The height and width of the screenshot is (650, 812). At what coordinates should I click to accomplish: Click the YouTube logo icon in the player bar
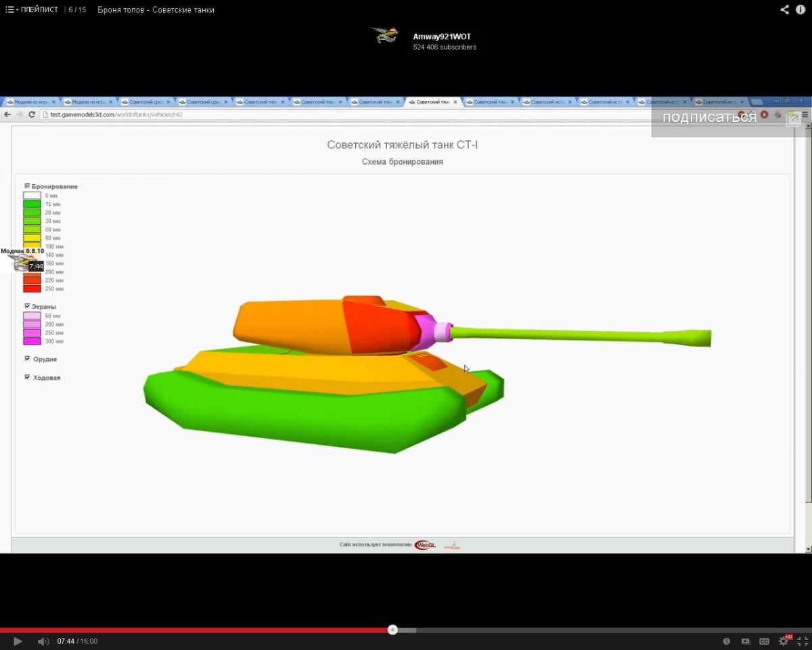point(746,641)
